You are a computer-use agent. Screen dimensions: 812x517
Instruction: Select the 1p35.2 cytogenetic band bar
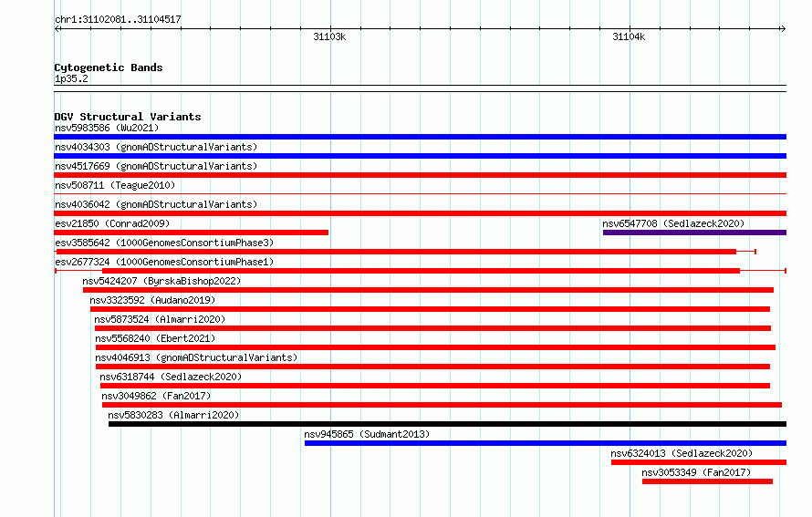(420, 88)
